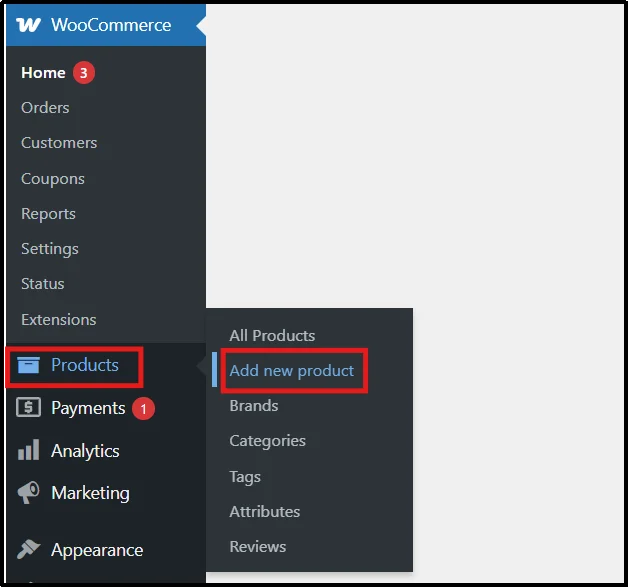Open WooCommerce Settings
The width and height of the screenshot is (628, 587).
[50, 249]
